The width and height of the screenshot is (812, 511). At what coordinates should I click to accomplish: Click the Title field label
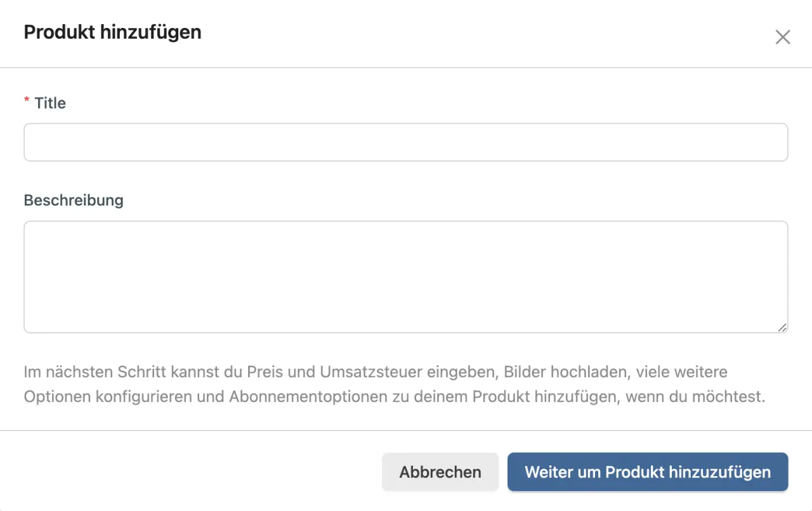pos(51,103)
